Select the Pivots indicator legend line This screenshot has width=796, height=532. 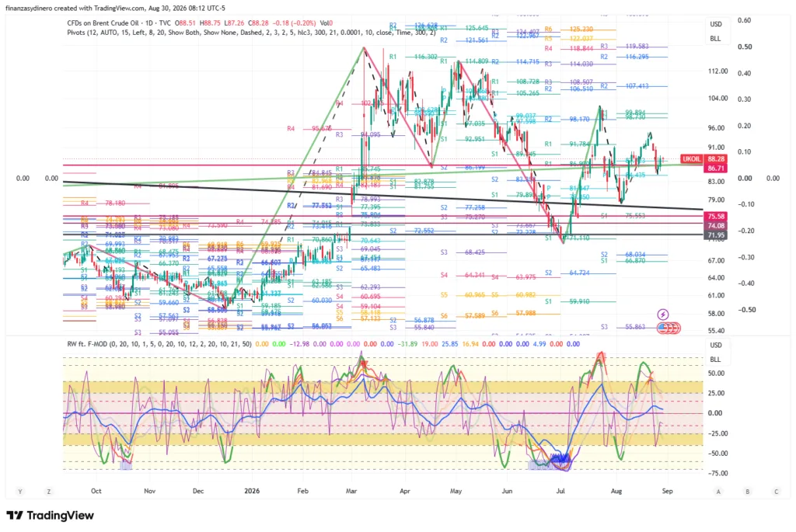click(x=251, y=33)
